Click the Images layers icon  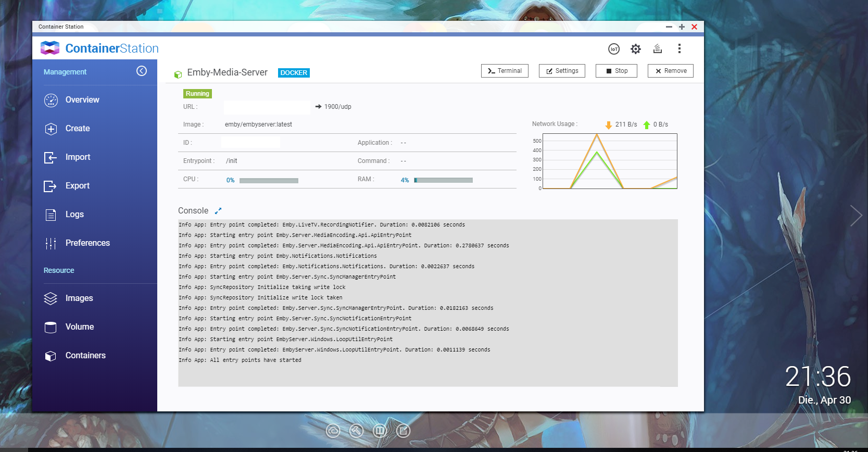[51, 298]
